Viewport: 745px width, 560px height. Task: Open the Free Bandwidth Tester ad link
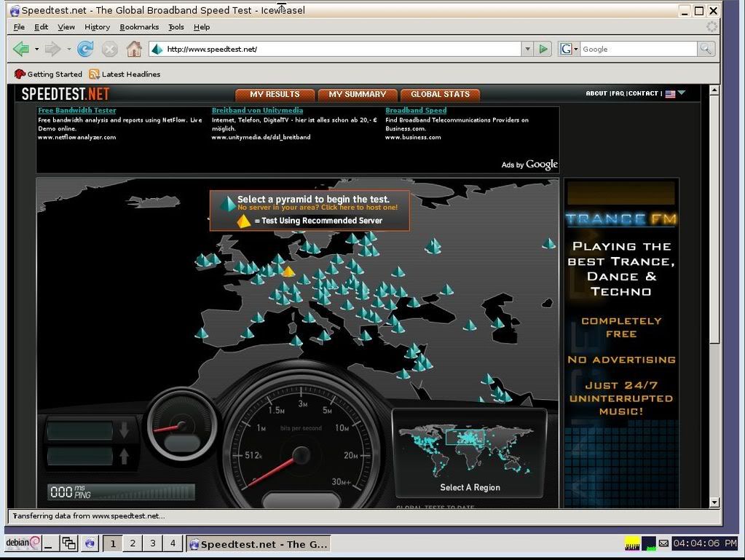tap(77, 110)
